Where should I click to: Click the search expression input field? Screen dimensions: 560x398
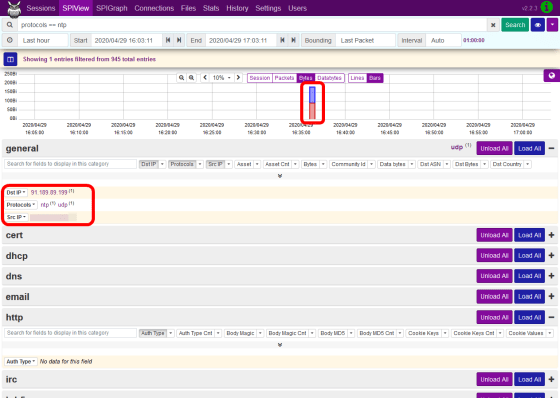(252, 25)
